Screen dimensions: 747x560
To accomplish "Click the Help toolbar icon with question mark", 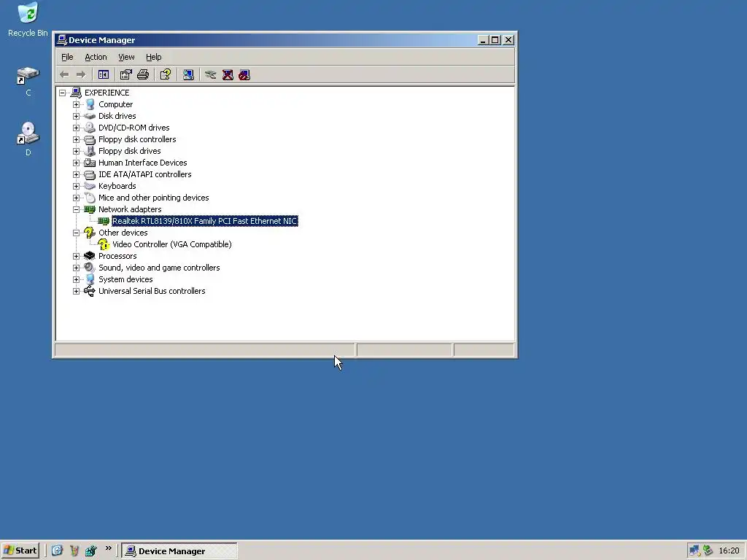I will [x=166, y=75].
